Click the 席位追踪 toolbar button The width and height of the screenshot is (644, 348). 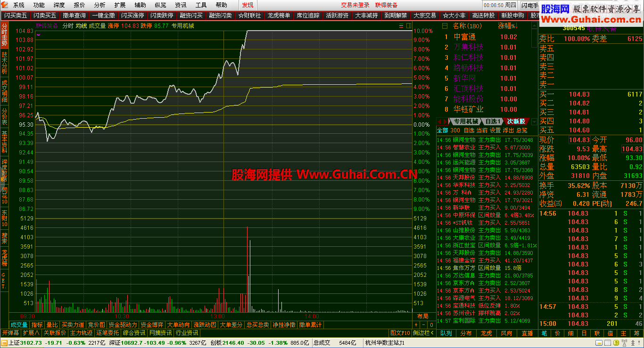click(x=308, y=16)
